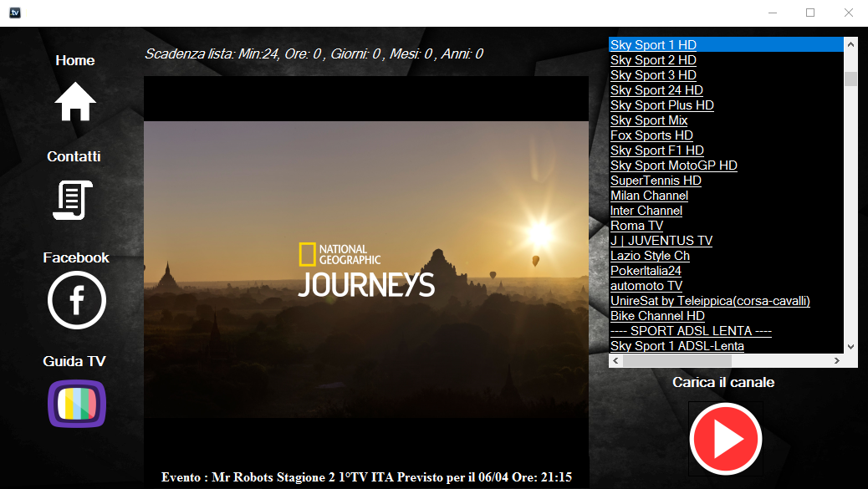Click the horizontal scroll left arrow

[x=615, y=360]
